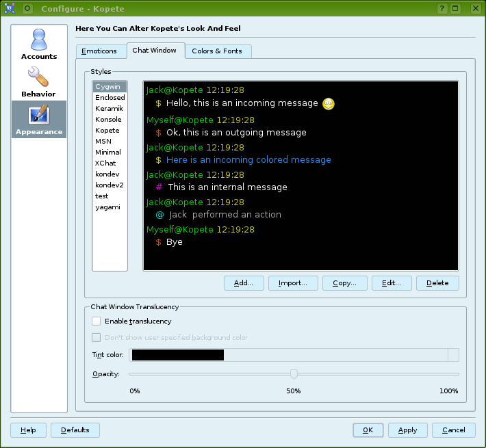Switch to the Chat Window tab
486x448 pixels.
click(156, 51)
